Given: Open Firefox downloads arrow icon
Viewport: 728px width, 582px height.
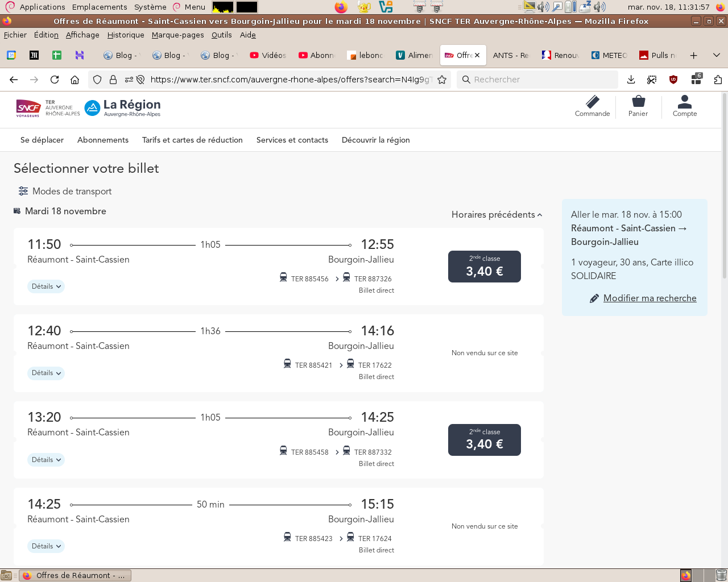Looking at the screenshot, I should (x=631, y=80).
